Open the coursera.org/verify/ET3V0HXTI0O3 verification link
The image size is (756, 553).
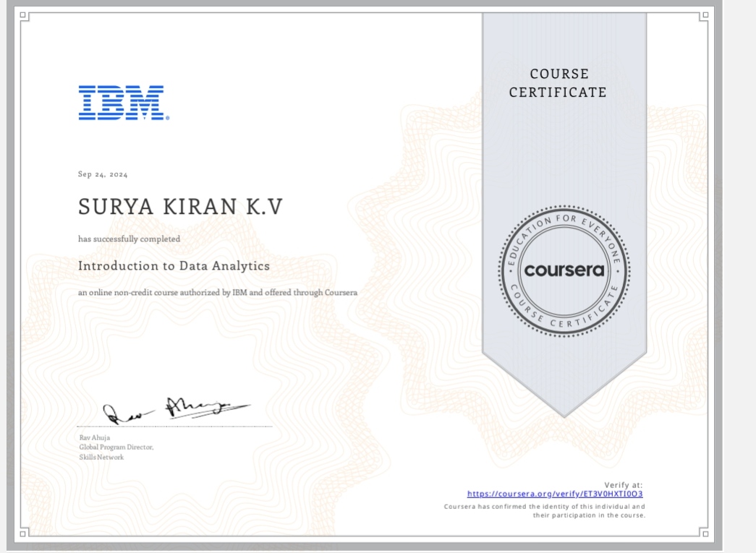point(555,494)
